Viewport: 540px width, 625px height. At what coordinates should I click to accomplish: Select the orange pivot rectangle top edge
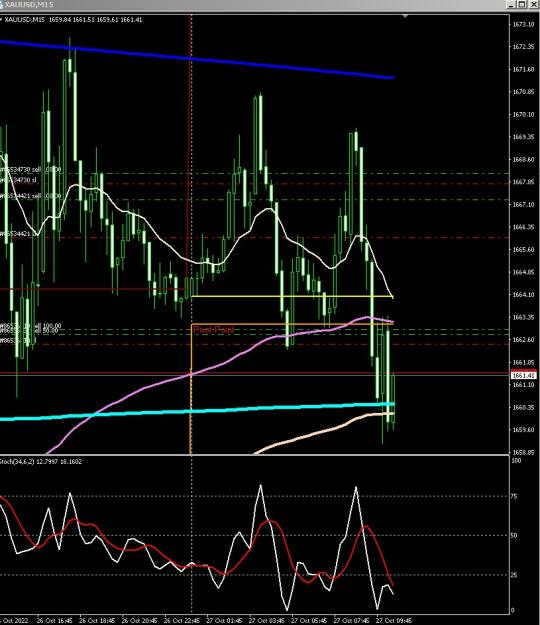(292, 324)
